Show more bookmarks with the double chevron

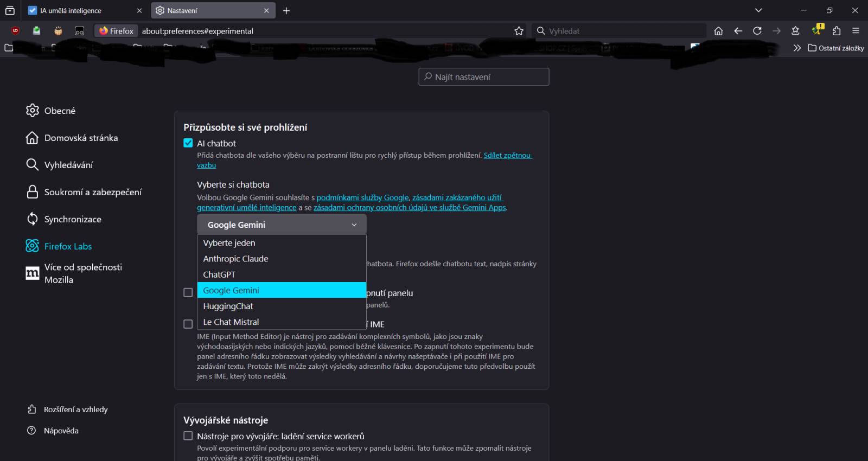click(x=797, y=48)
